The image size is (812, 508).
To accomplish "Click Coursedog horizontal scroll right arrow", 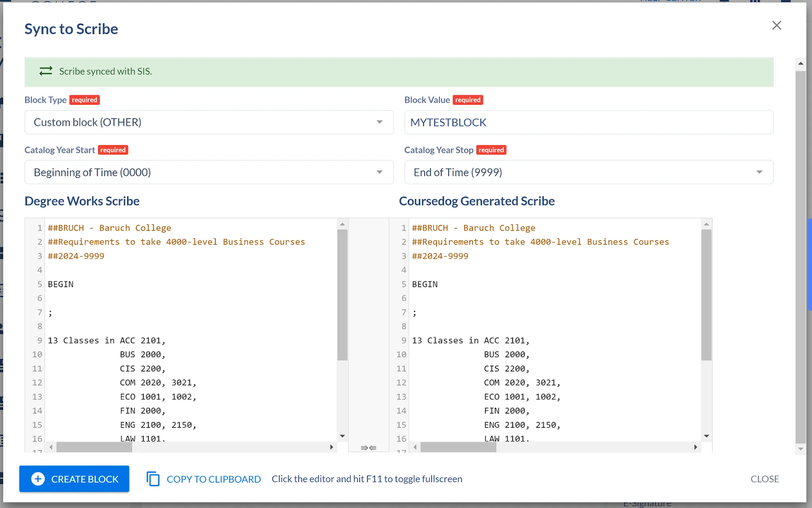I will pos(696,447).
